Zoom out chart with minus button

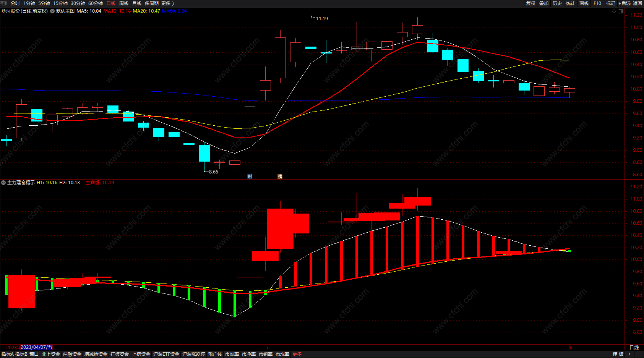[639, 354]
